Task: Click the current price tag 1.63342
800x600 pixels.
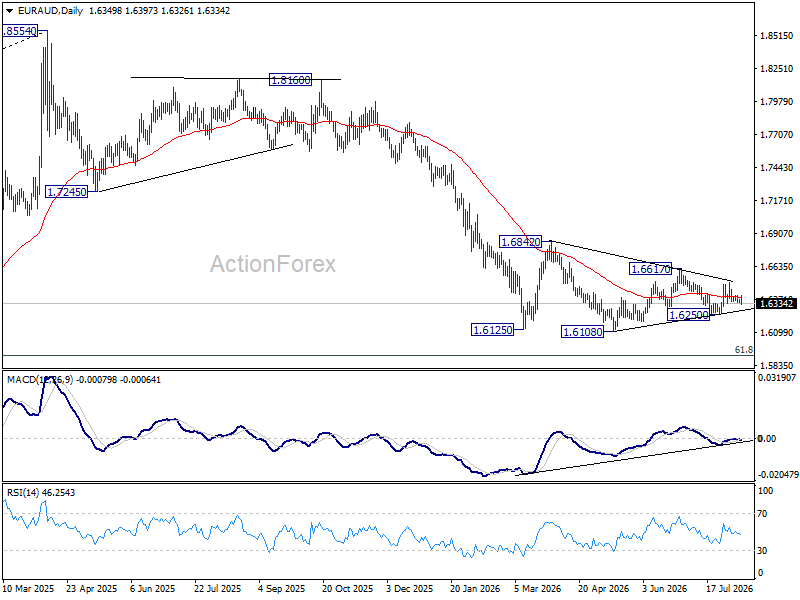Action: tap(776, 304)
